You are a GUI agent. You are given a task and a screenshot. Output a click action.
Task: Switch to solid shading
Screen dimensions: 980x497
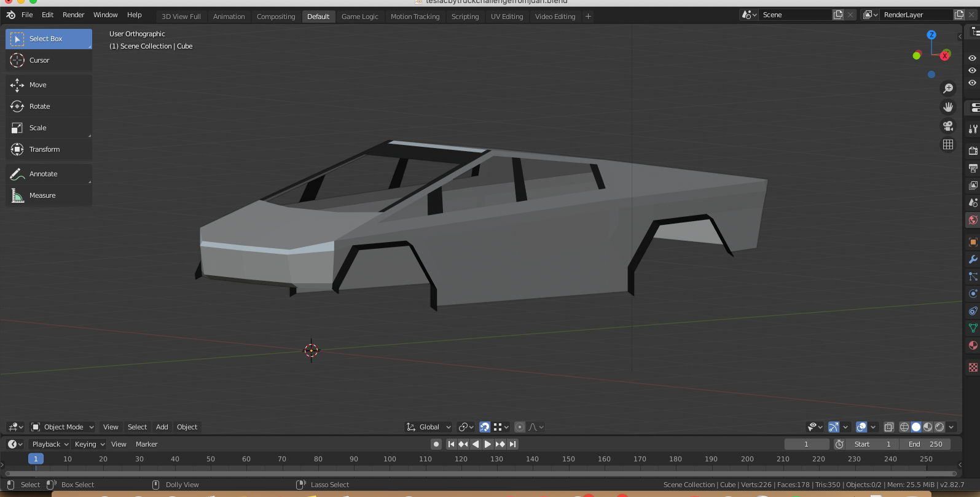pyautogui.click(x=916, y=427)
